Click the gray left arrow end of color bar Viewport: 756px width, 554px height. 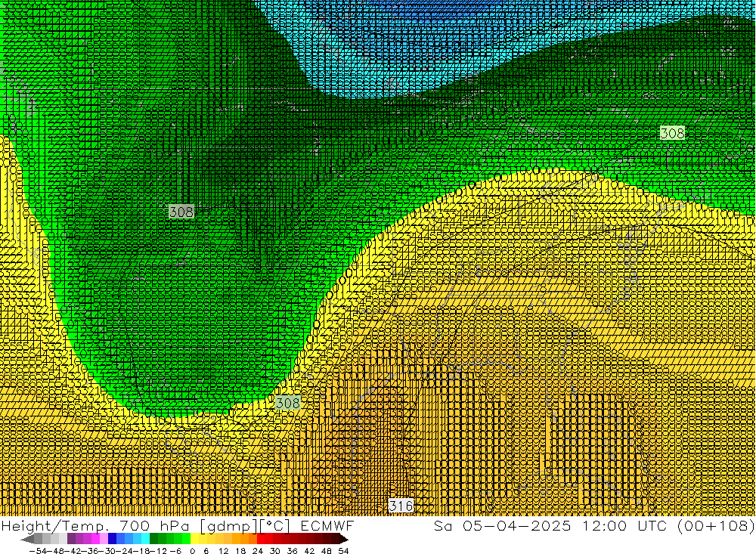coord(27,540)
